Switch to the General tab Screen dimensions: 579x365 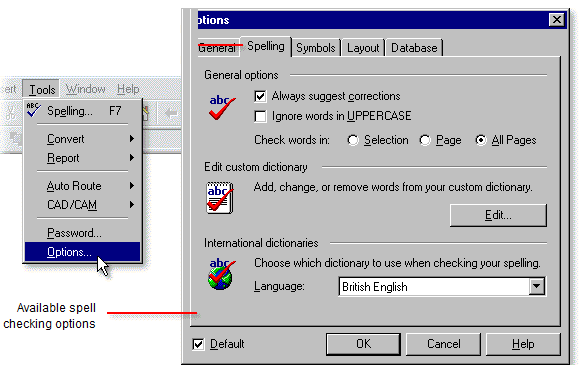(x=218, y=48)
